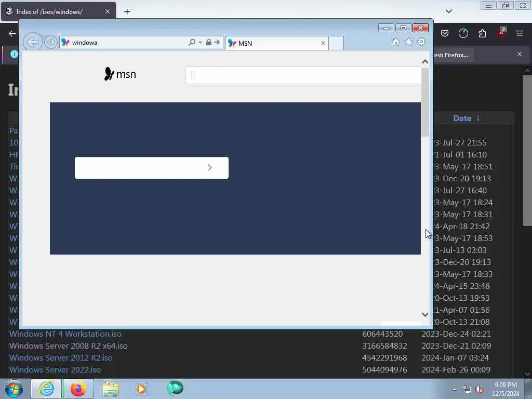This screenshot has height=399, width=532.
Task: Open Internet Explorer Favorites star
Action: pos(408,42)
